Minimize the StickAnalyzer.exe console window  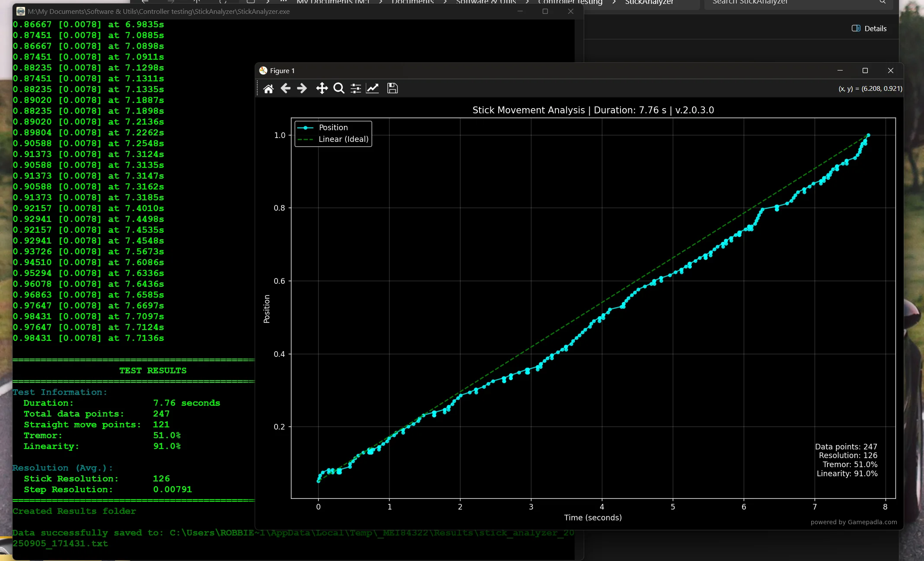520,11
